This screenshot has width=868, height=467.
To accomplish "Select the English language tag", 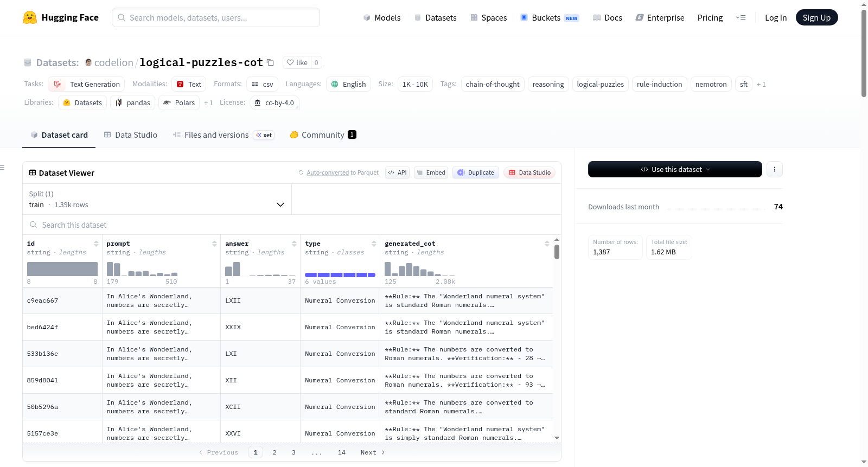I will pos(348,84).
